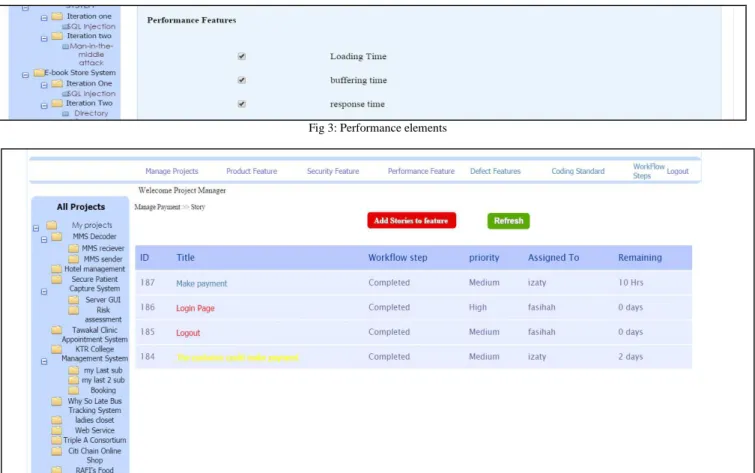
Task: Collapse the Secure Patient Capture System node
Action: 44,292
